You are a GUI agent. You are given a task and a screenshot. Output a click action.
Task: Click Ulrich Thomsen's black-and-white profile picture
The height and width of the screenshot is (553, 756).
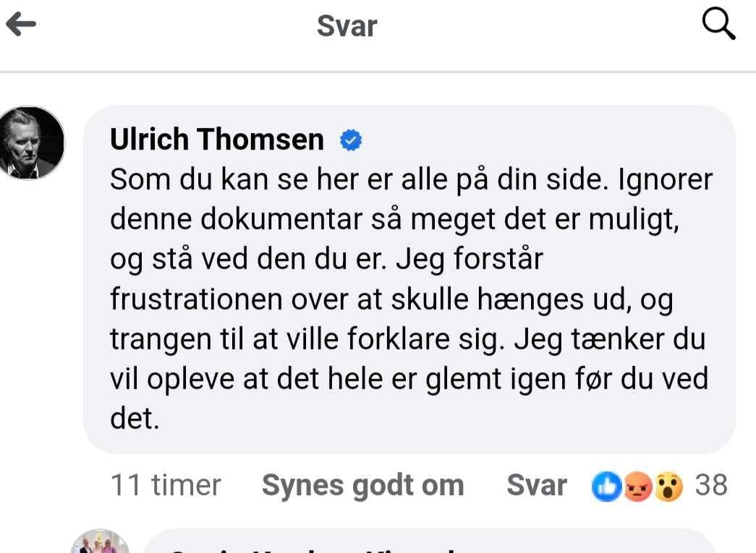(32, 142)
